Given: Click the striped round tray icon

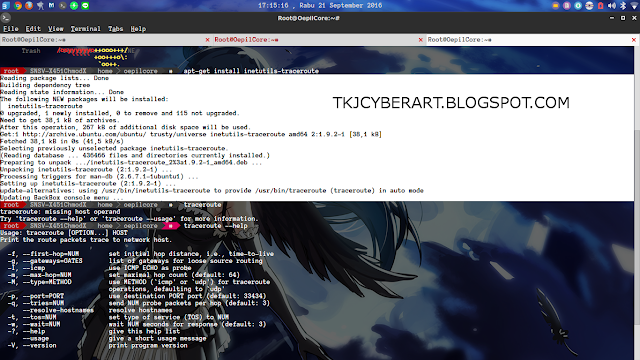Looking at the screenshot, I should pos(589,5).
